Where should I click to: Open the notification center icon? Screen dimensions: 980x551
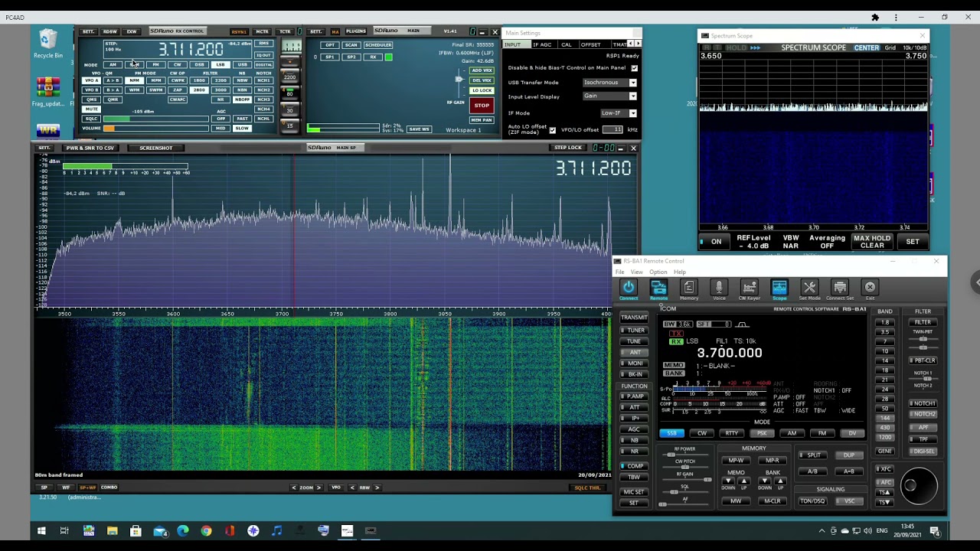935,530
